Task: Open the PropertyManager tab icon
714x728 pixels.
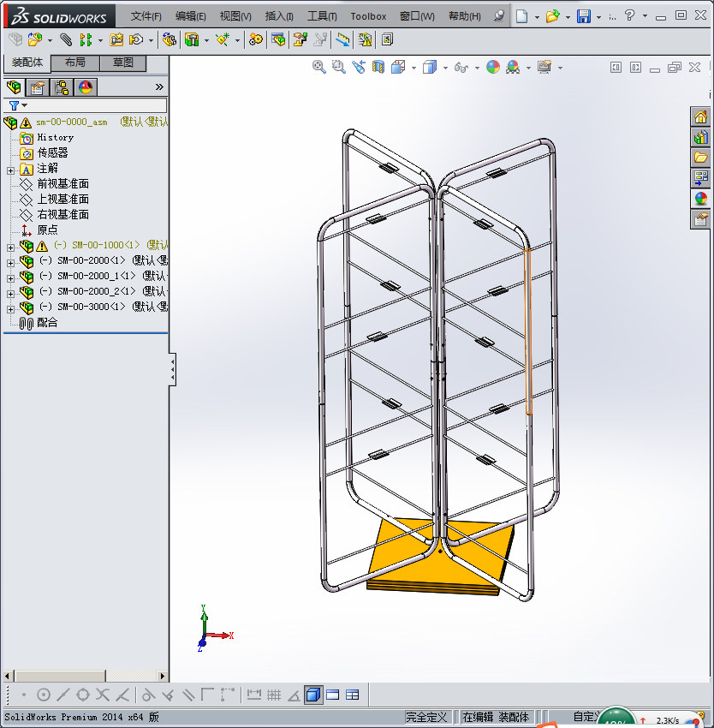Action: [x=38, y=87]
